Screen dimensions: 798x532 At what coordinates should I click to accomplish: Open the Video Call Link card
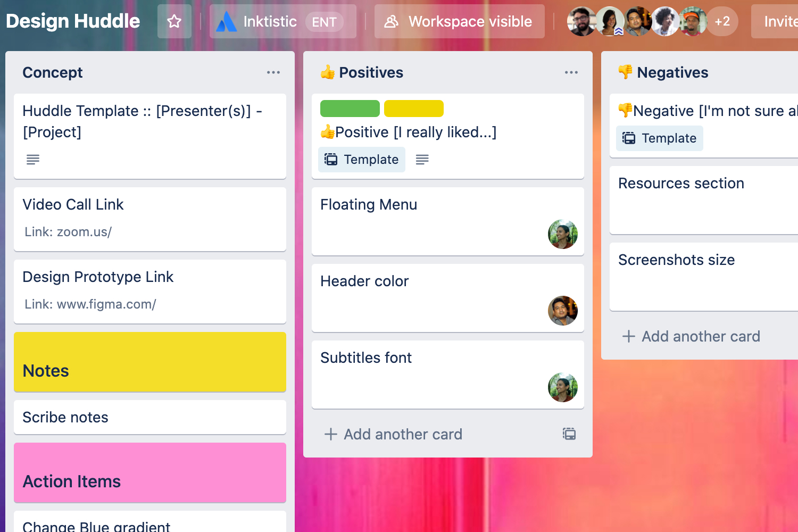(149, 219)
